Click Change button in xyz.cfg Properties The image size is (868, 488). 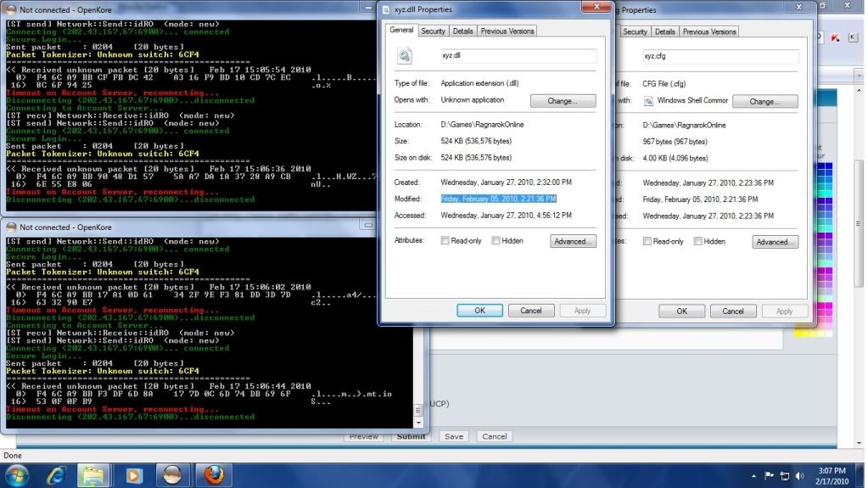pos(765,101)
